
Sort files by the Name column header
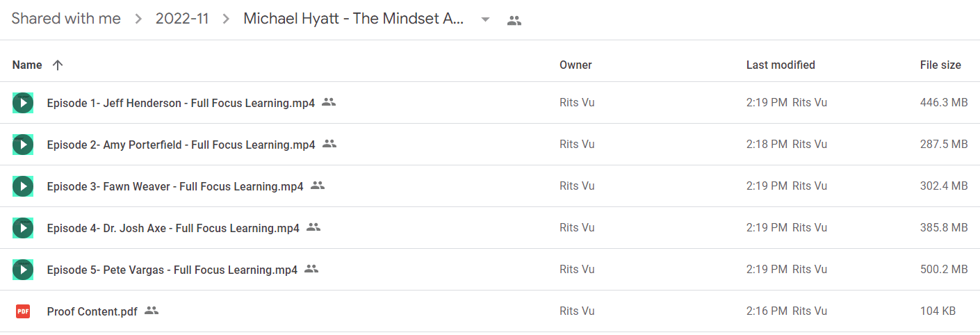pyautogui.click(x=27, y=65)
